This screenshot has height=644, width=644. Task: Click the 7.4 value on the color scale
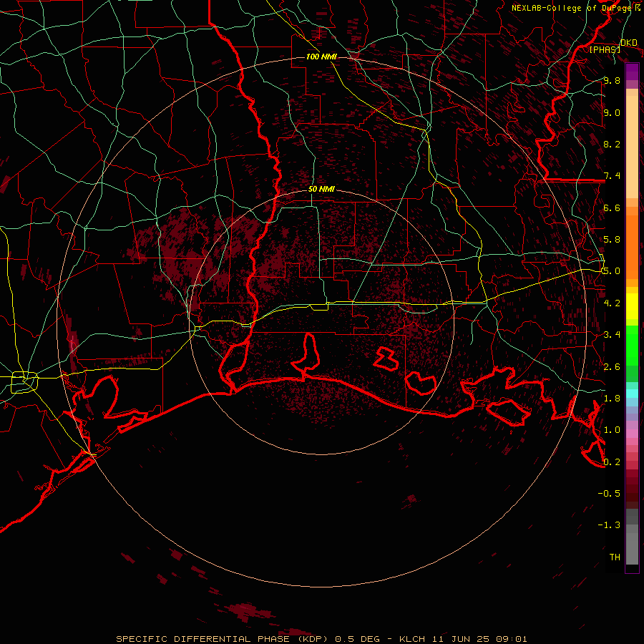point(612,176)
